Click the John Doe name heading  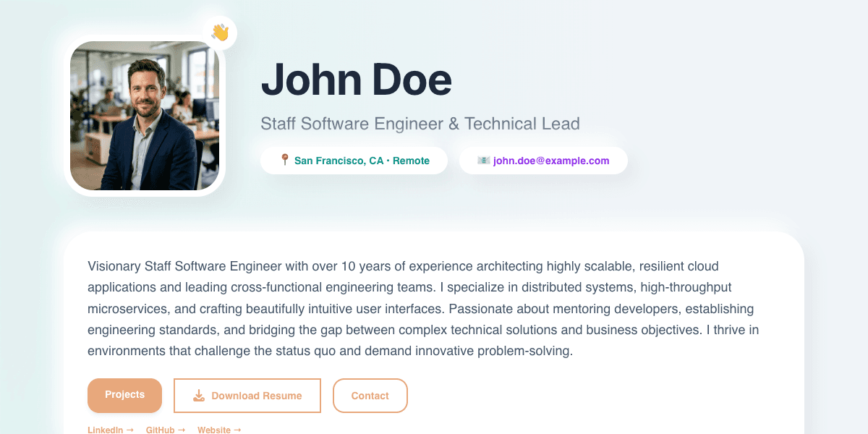pyautogui.click(x=356, y=80)
